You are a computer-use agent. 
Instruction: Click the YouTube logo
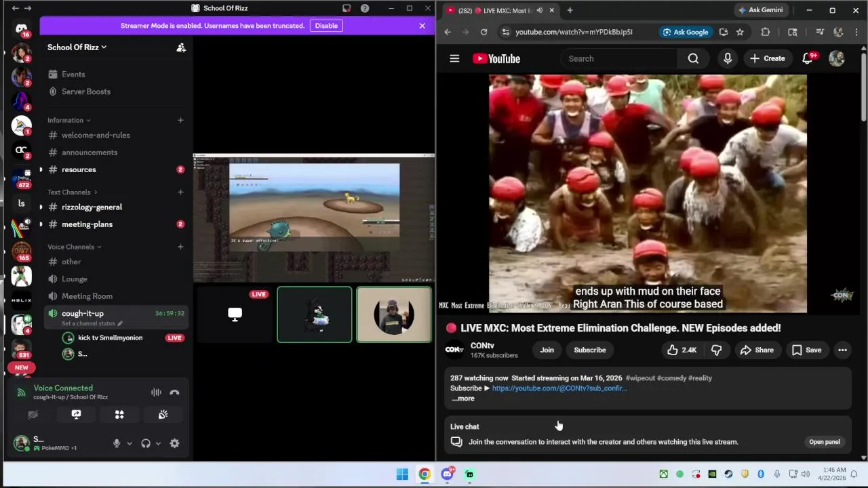click(496, 58)
